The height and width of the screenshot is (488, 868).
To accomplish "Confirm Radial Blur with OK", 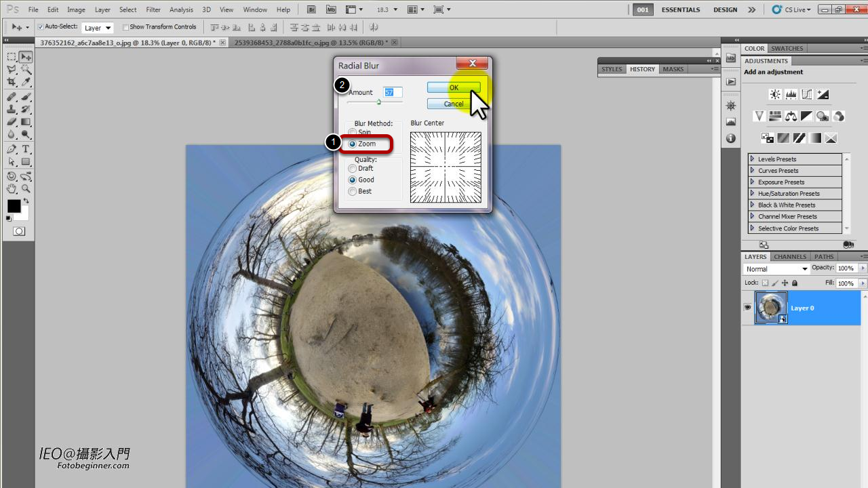I will [454, 87].
